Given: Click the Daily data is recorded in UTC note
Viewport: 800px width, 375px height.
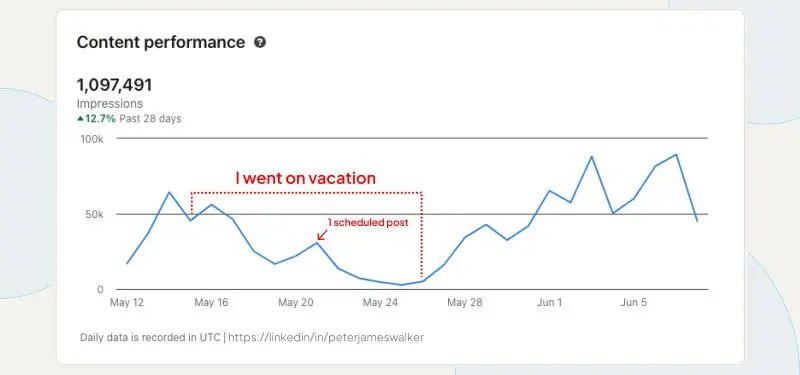Looking at the screenshot, I should click(150, 337).
